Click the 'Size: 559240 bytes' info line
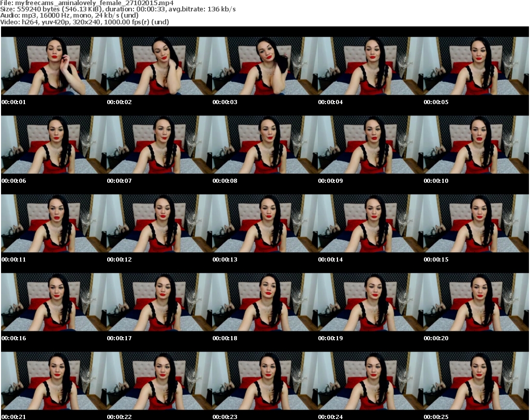This screenshot has height=420, width=530. point(117,9)
